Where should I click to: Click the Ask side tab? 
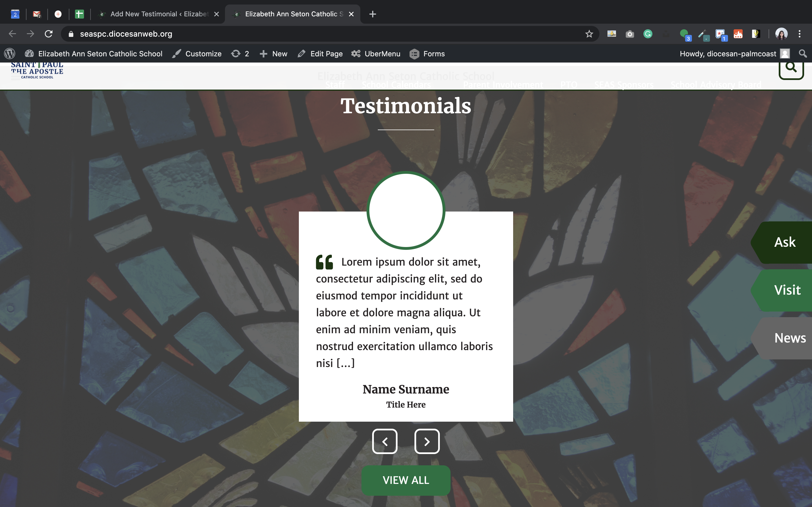coord(784,242)
